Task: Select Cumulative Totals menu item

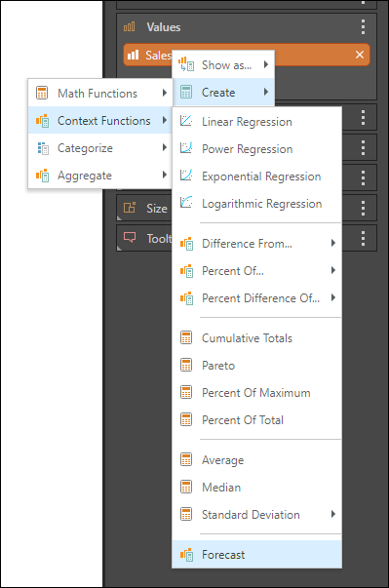Action: 256,337
